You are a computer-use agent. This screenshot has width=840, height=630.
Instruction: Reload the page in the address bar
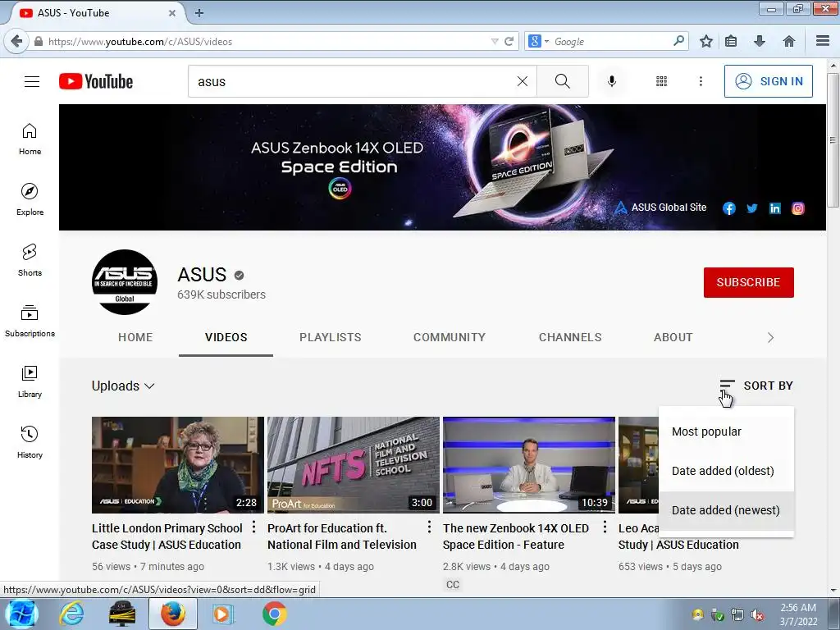[x=509, y=41]
